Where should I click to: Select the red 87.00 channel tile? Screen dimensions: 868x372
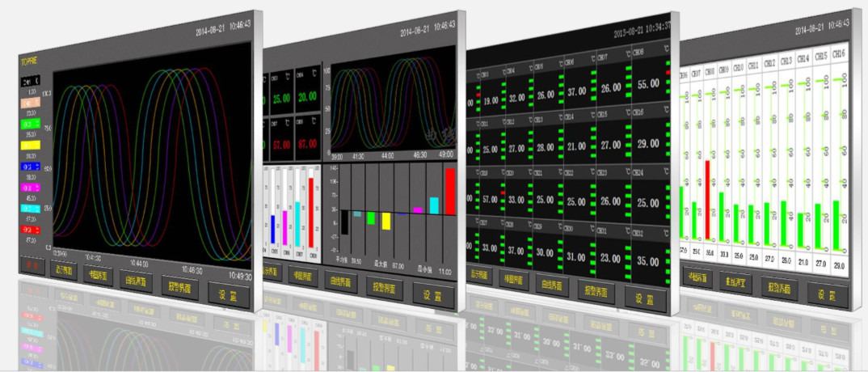pos(306,144)
